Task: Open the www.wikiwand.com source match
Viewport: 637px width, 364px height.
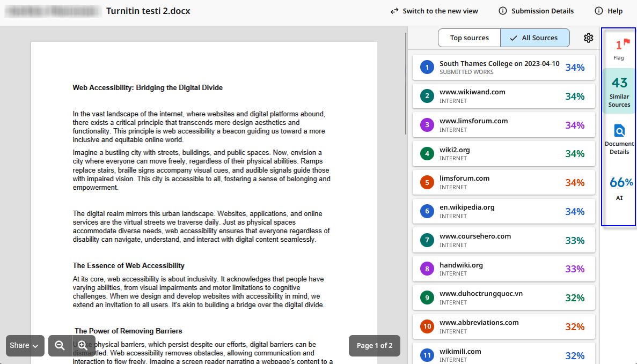Action: point(503,96)
